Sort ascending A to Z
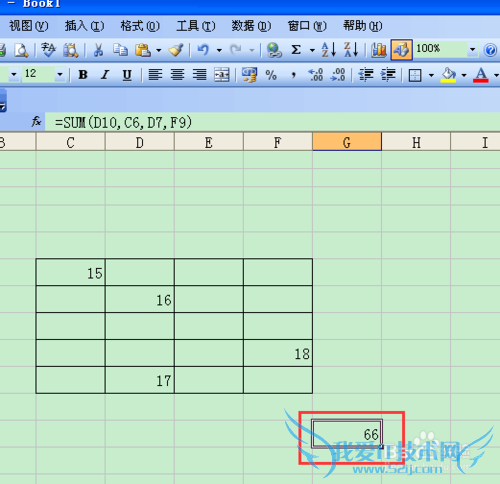500x484 pixels. pos(328,50)
